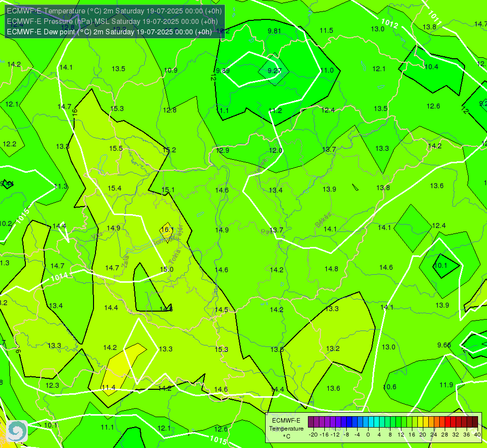Click the Zala county label
This screenshot has width=487, height=448.
point(126,261)
